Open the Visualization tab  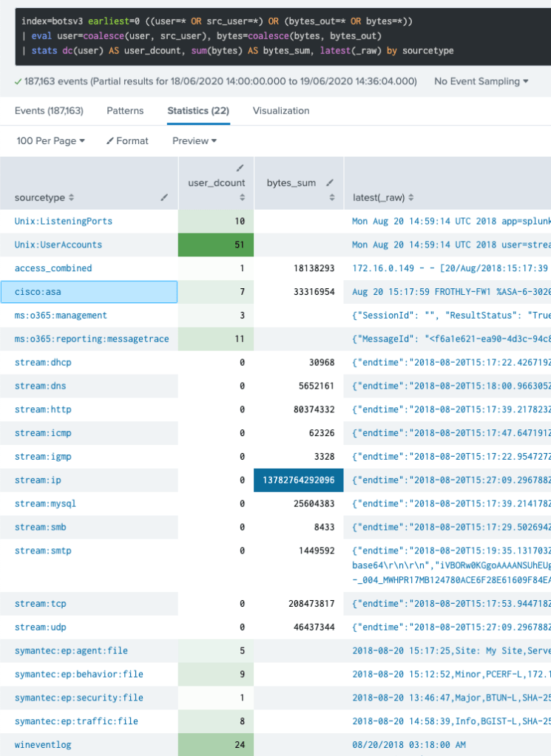pos(281,111)
